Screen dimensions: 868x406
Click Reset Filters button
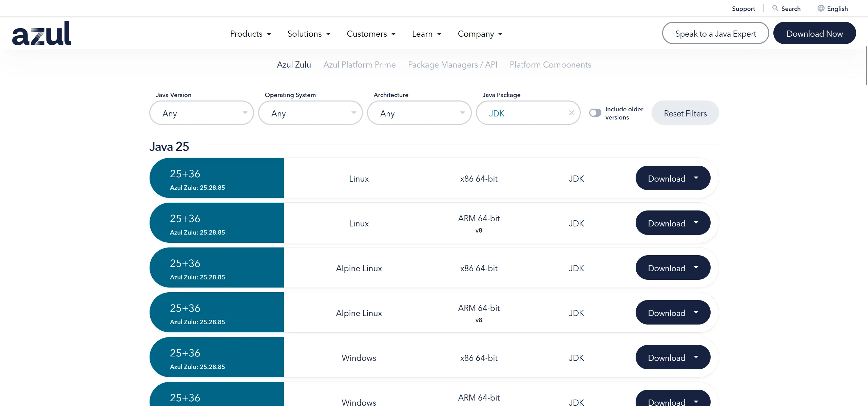[x=685, y=113]
